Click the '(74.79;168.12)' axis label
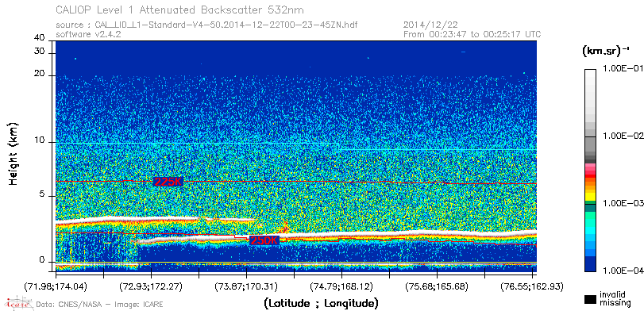The width and height of the screenshot is (644, 311). 341,286
